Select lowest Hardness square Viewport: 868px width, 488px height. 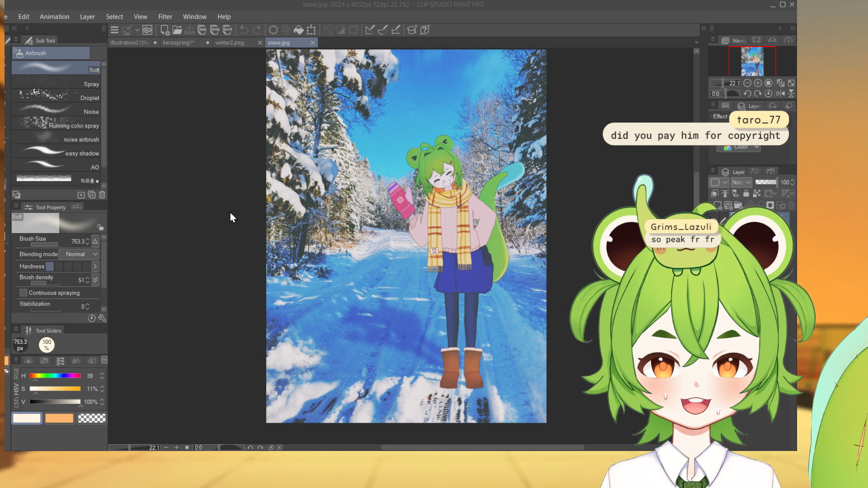tap(50, 267)
